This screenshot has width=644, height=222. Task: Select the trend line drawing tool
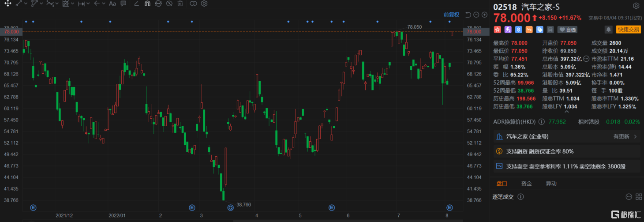[x=19, y=4]
